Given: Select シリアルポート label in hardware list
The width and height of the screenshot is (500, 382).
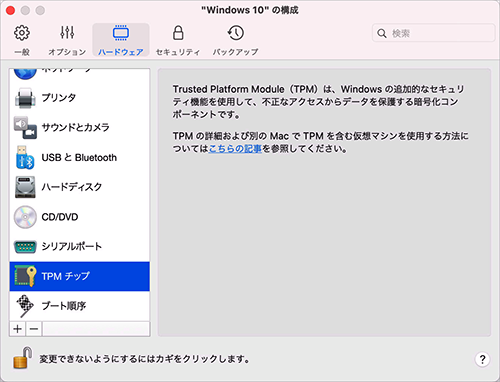Looking at the screenshot, I should coord(72,247).
